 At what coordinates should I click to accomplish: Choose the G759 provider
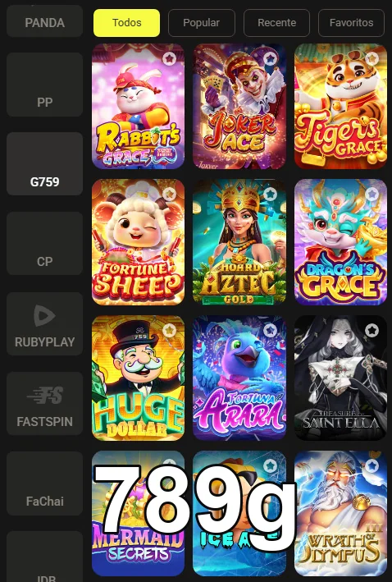pyautogui.click(x=44, y=163)
